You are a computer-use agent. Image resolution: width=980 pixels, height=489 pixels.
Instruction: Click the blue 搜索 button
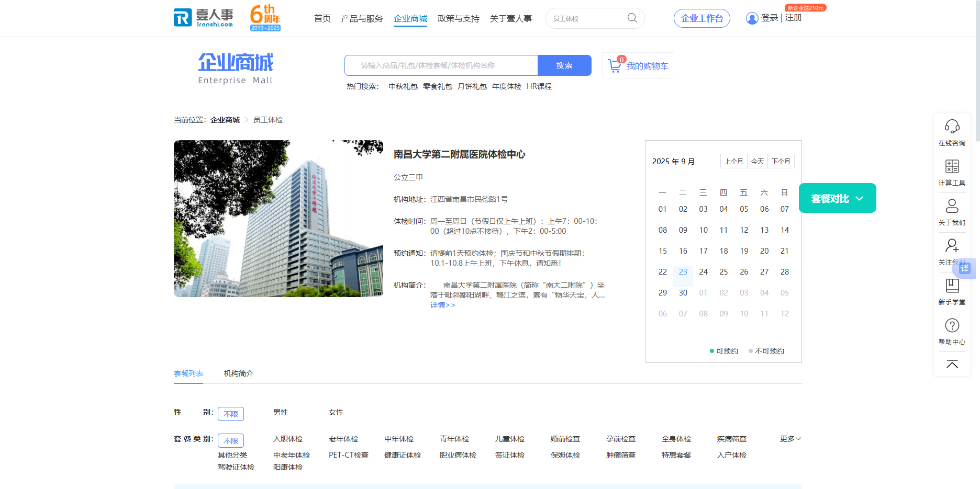(x=564, y=65)
